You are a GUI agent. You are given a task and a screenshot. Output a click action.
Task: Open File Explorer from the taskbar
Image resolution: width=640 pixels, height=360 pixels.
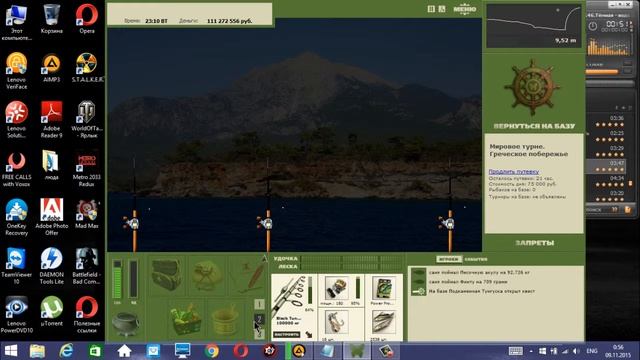(37, 351)
